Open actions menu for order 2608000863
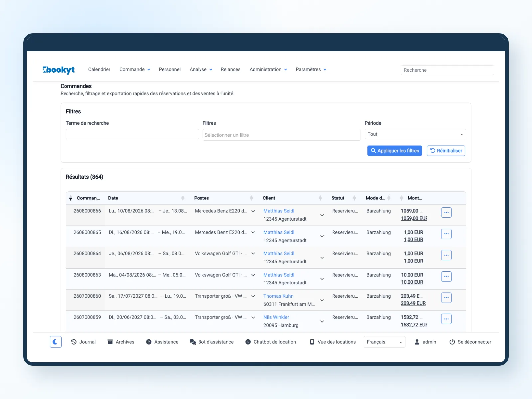 click(x=446, y=276)
